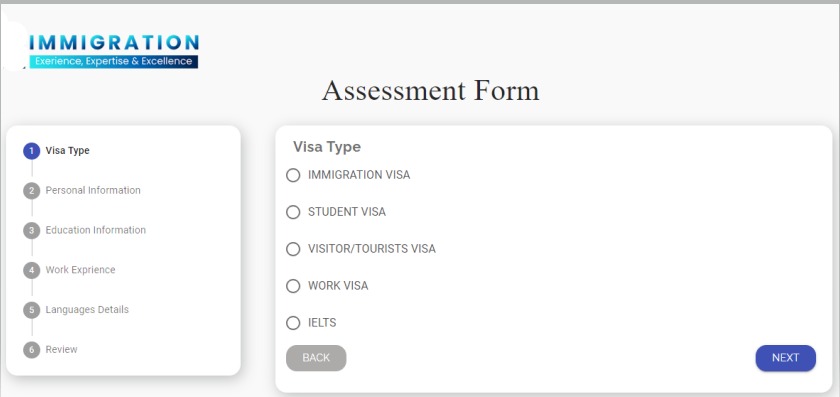Choose VISITOR/TOURISTS VISA option
This screenshot has width=840, height=397.
293,249
